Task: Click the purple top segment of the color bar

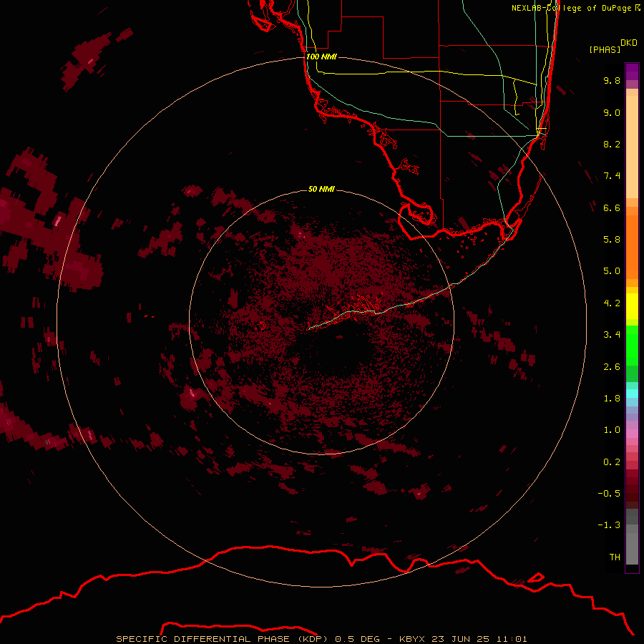Action: [632, 72]
